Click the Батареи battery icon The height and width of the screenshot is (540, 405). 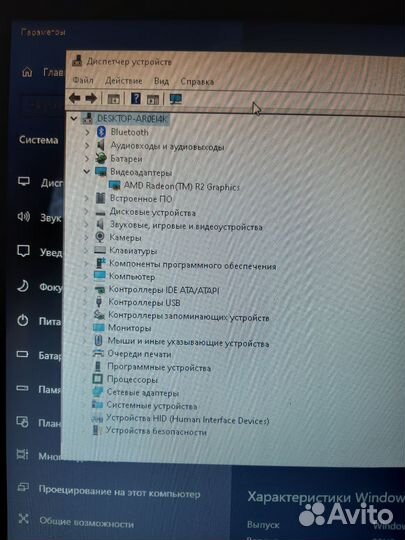(x=101, y=158)
